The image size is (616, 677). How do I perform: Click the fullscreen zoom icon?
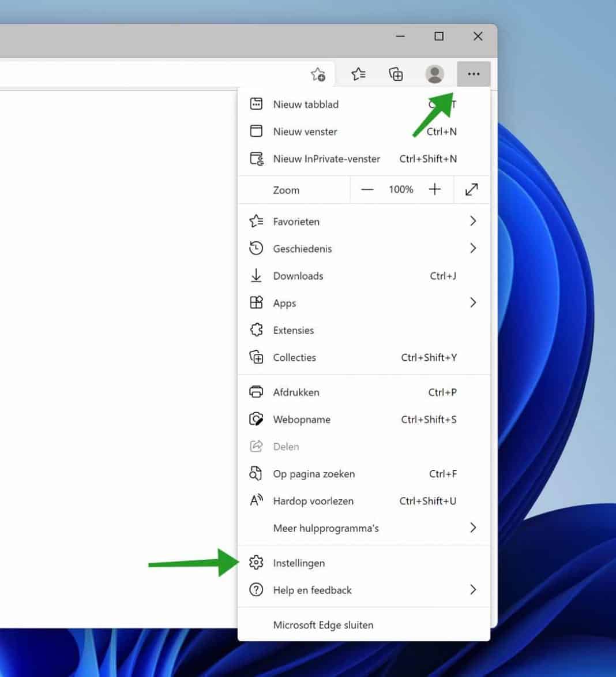pyautogui.click(x=472, y=189)
